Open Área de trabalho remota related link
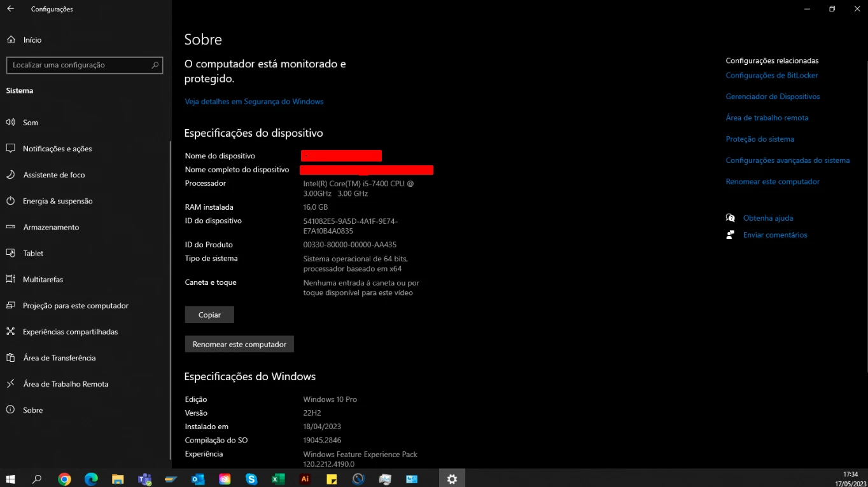This screenshot has height=487, width=868. click(x=767, y=118)
